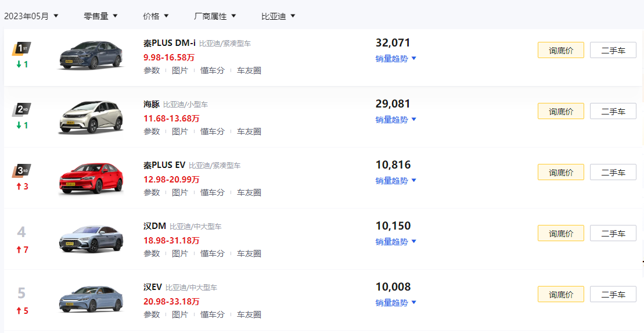
Task: Click price 9.98-16.58万
Action: point(169,57)
